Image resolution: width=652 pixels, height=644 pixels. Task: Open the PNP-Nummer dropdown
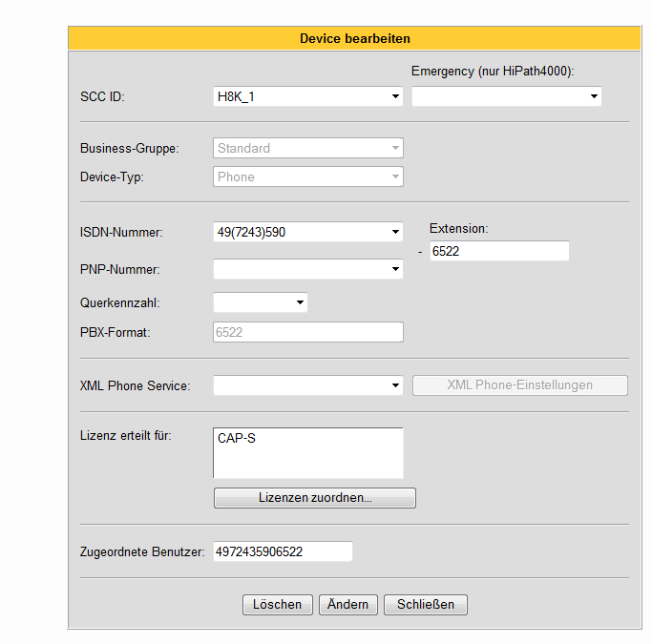(x=308, y=269)
